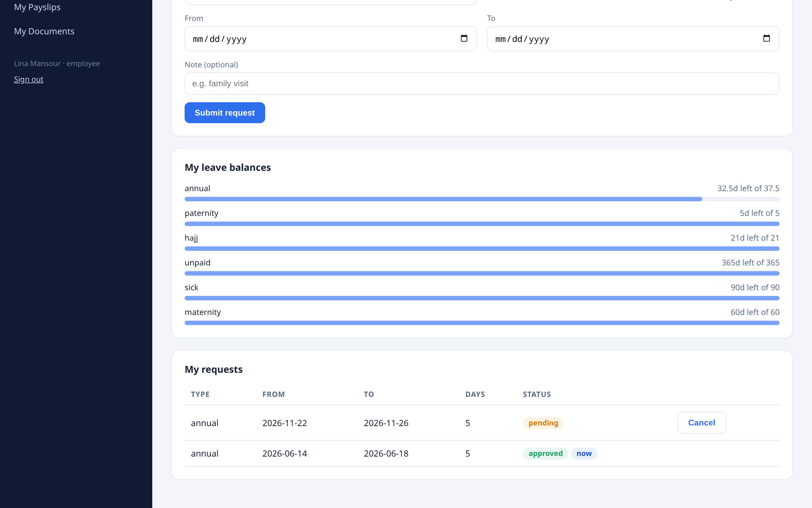Click the 'My leave balances' heading
The image size is (812, 508).
pyautogui.click(x=228, y=167)
